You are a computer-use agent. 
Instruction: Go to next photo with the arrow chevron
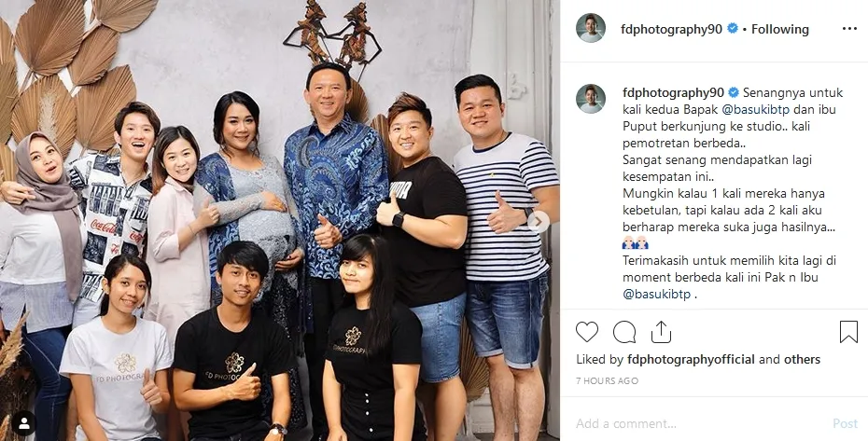click(x=538, y=222)
